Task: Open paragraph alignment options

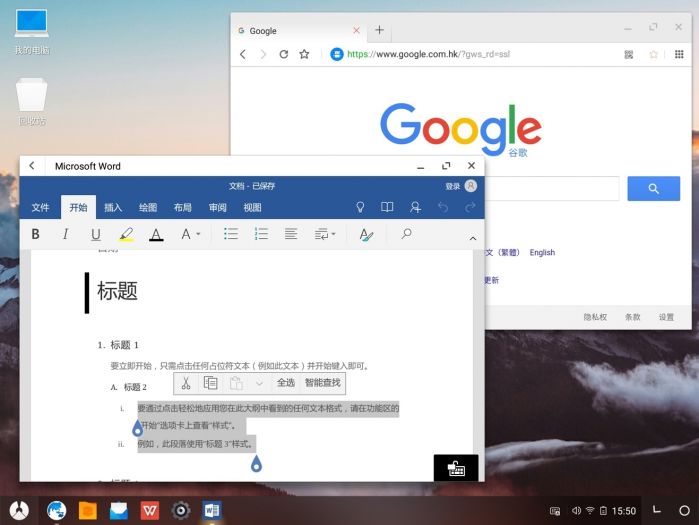Action: coord(291,234)
